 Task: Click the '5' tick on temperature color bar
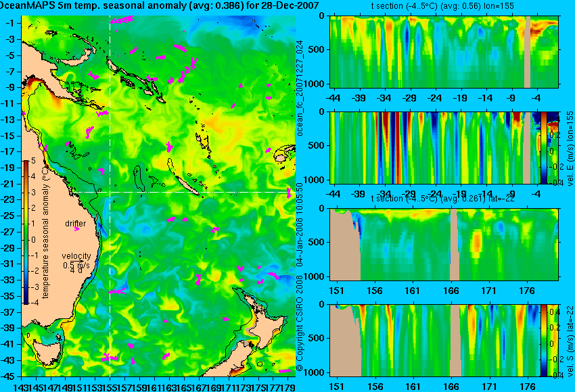click(x=33, y=161)
